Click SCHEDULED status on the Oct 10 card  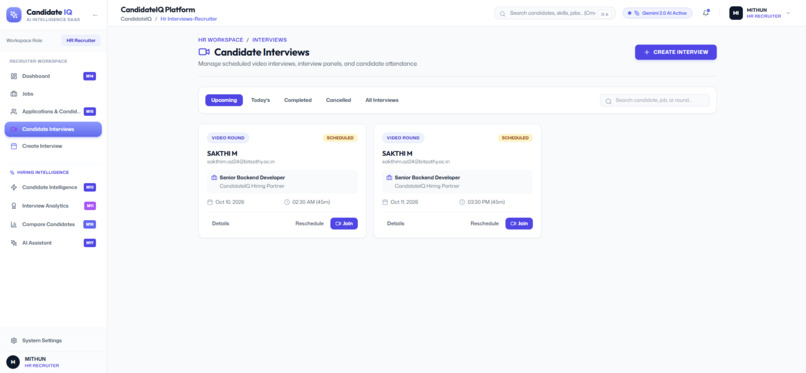340,138
